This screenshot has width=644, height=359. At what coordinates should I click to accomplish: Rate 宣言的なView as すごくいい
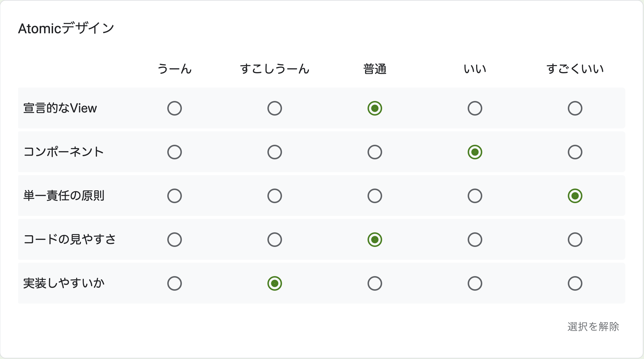[x=575, y=108]
